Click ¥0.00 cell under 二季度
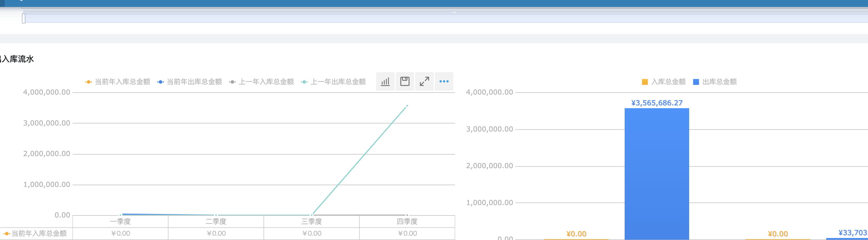The width and height of the screenshot is (868, 240). [216, 234]
